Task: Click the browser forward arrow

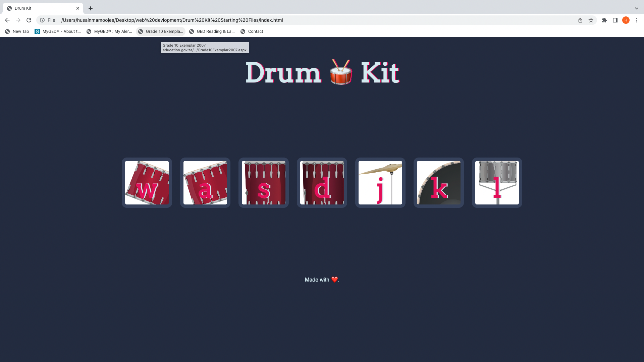Action: click(18, 20)
